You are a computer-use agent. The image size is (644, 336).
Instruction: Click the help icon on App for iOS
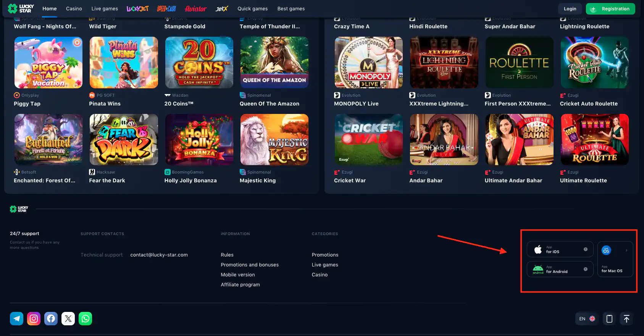tap(585, 249)
